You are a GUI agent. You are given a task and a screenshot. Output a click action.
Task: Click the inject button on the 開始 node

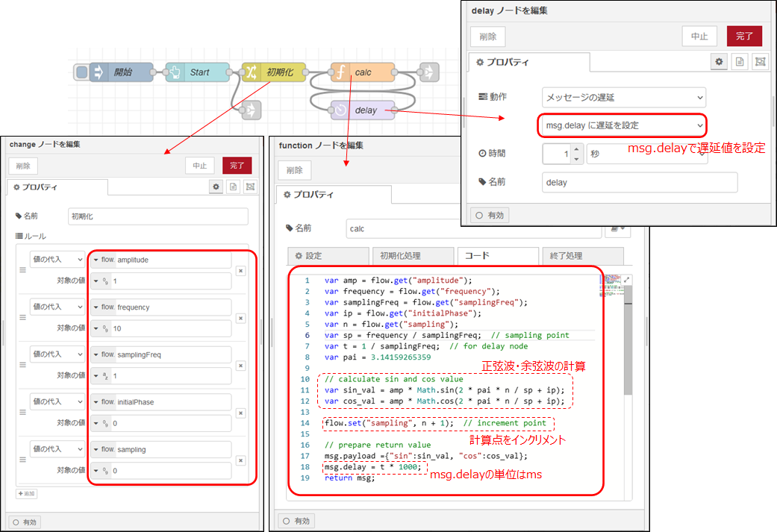point(81,72)
